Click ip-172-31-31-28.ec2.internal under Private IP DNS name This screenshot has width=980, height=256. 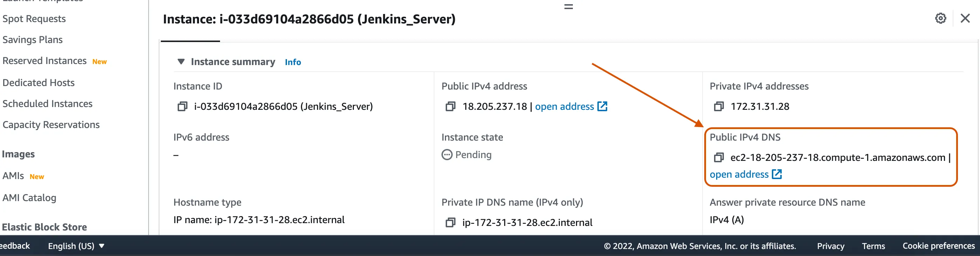point(527,222)
